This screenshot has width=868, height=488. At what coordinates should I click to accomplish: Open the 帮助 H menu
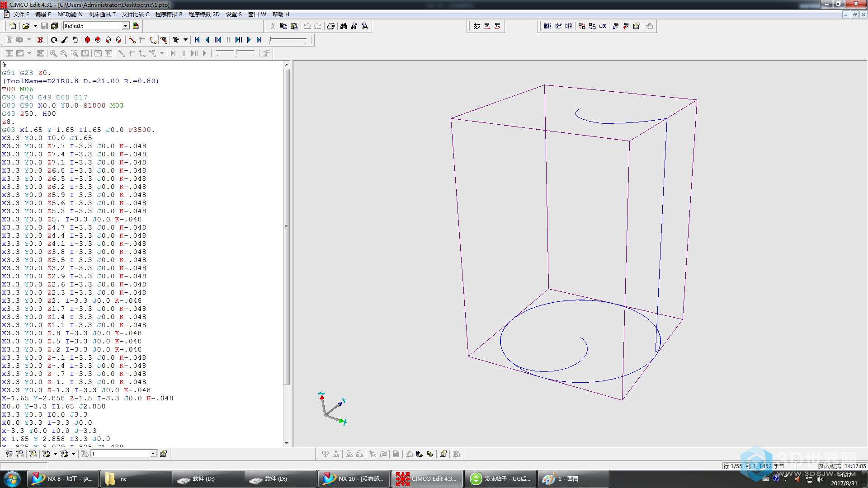281,14
